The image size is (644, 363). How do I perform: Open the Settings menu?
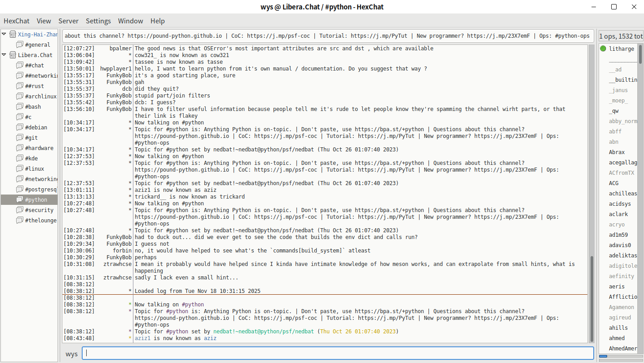tap(98, 21)
